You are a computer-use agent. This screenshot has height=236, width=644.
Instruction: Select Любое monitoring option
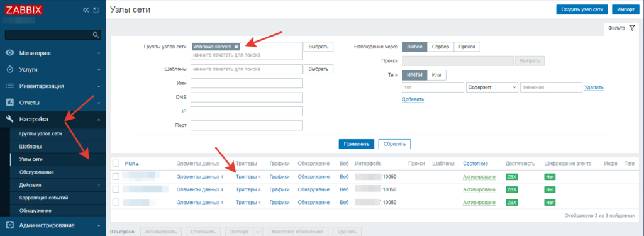coord(414,47)
